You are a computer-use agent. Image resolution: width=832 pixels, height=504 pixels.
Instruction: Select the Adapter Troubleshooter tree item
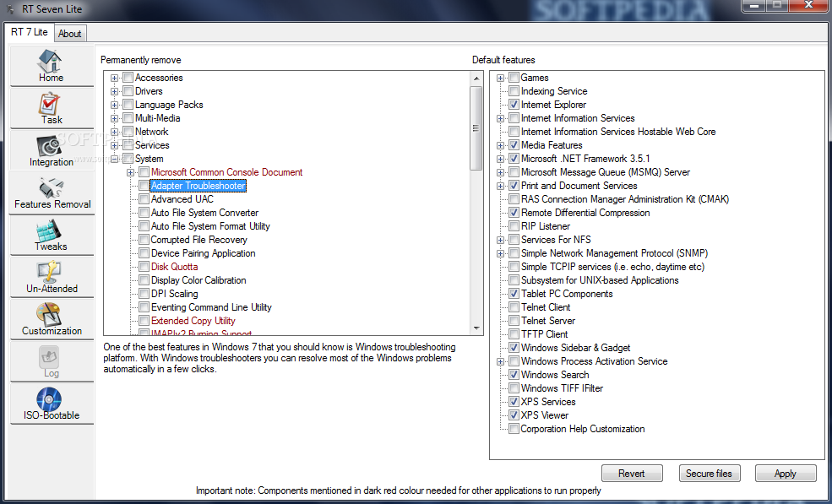pos(198,186)
